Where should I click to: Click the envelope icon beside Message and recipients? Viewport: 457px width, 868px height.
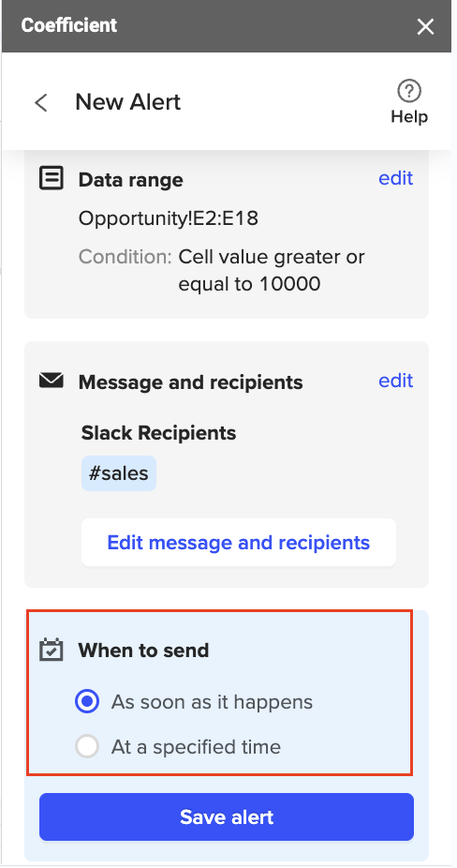coord(52,381)
